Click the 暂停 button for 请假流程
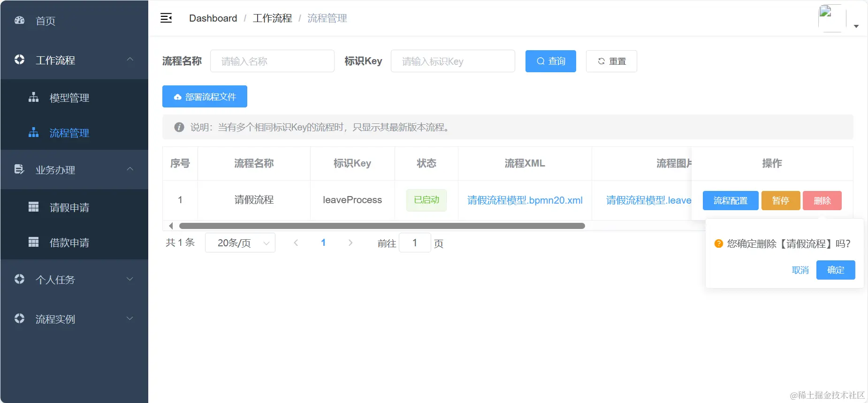 pos(781,200)
